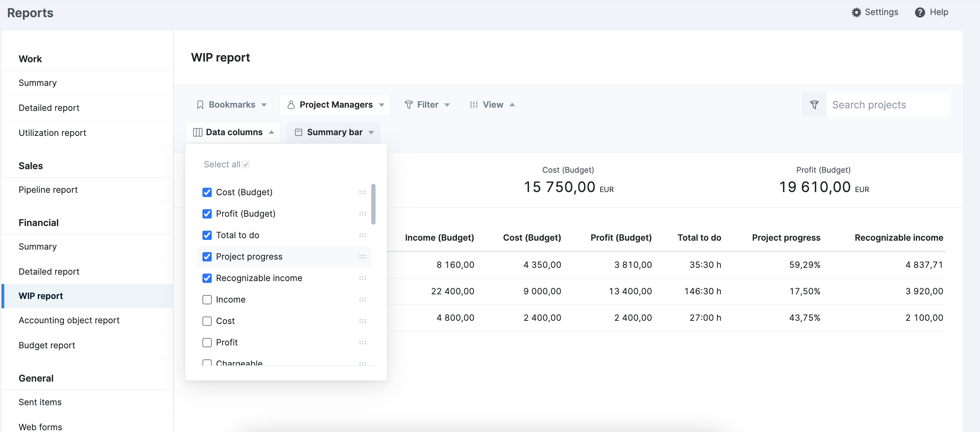The height and width of the screenshot is (432, 980).
Task: Expand the Summary bar dropdown arrow
Action: pyautogui.click(x=371, y=132)
